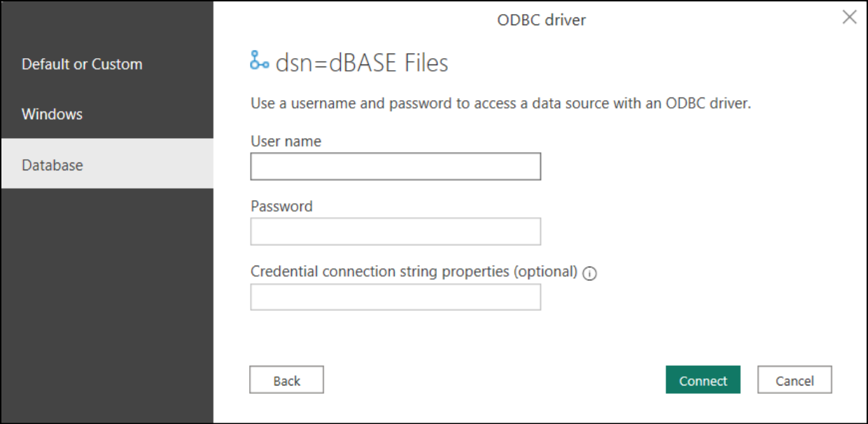868x424 pixels.
Task: Click the ODBC connector icon beside dsn heading
Action: tap(259, 62)
